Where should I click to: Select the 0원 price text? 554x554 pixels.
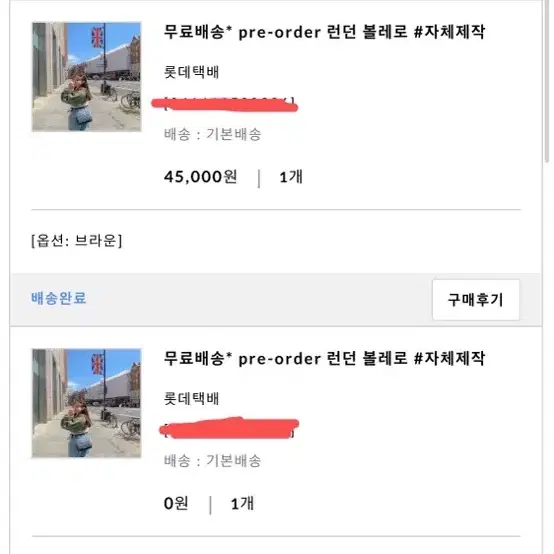coord(176,503)
